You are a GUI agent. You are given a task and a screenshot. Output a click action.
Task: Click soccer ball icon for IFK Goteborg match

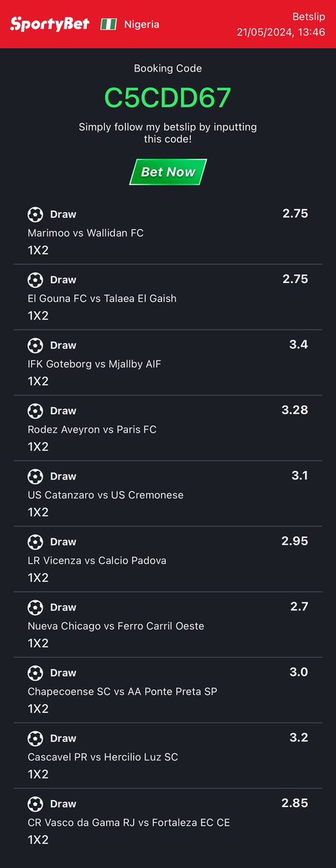click(35, 345)
